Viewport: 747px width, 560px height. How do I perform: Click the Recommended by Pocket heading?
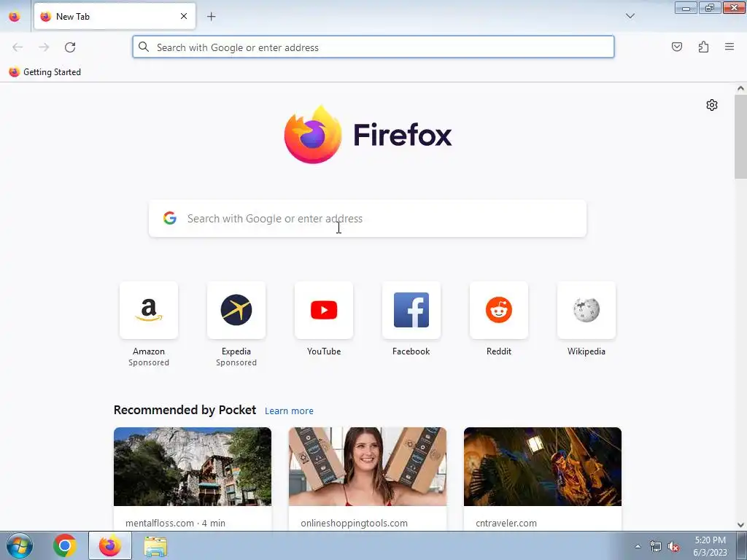(x=185, y=410)
